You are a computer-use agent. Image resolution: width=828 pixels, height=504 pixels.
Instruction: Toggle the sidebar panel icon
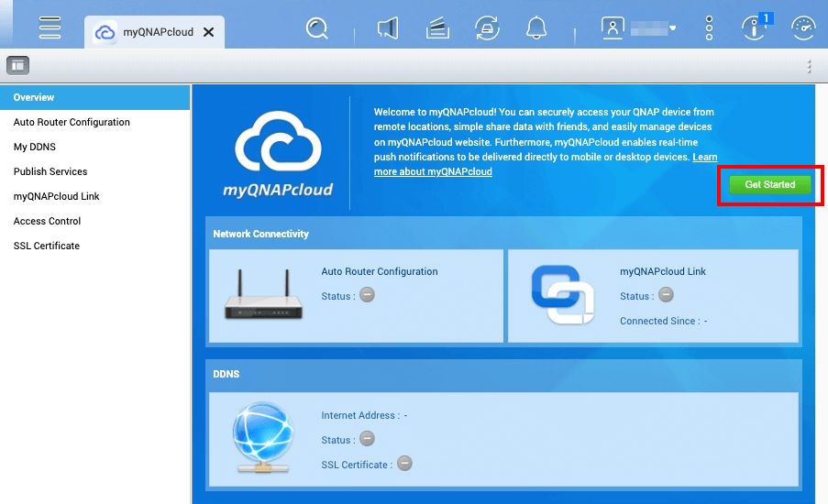(18, 65)
